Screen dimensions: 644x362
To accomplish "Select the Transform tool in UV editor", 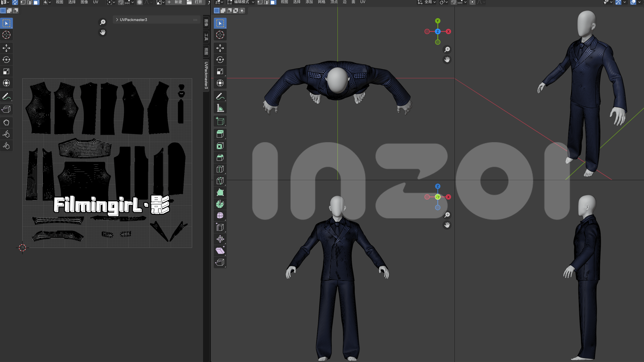I will tap(6, 83).
